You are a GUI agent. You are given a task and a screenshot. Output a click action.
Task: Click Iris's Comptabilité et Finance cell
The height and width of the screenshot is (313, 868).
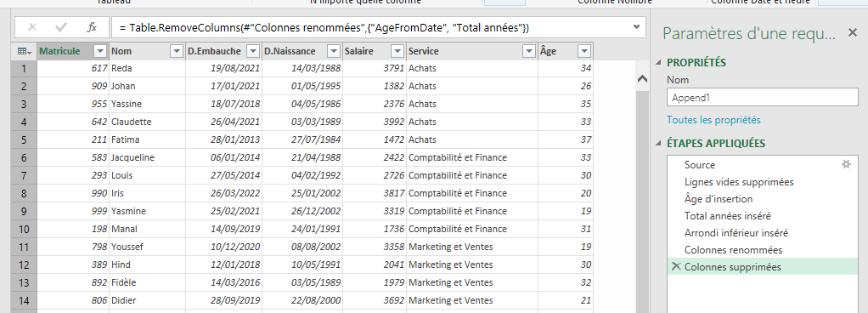[472, 193]
